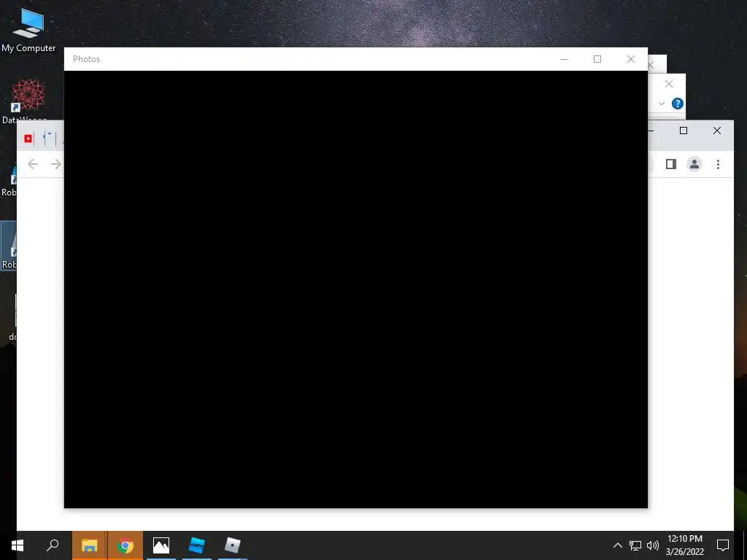Open the notification center
Screen dimensions: 747x560
723,545
